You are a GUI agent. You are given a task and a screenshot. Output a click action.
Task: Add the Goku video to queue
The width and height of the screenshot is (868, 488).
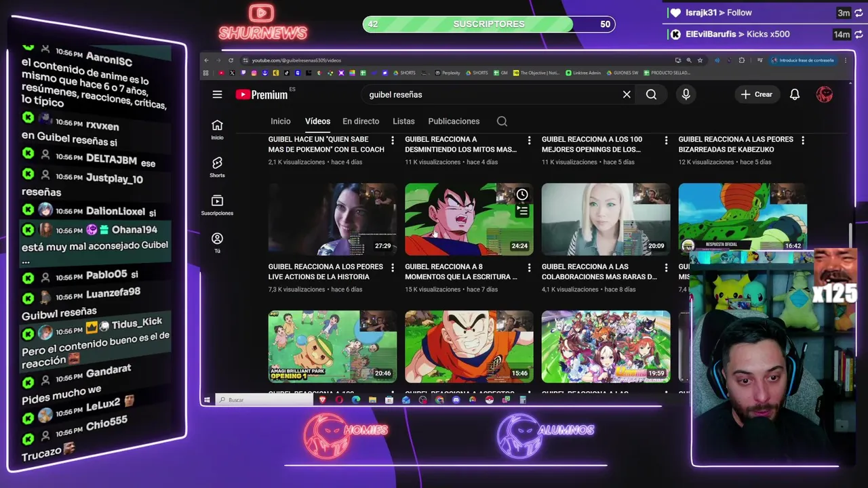(522, 211)
